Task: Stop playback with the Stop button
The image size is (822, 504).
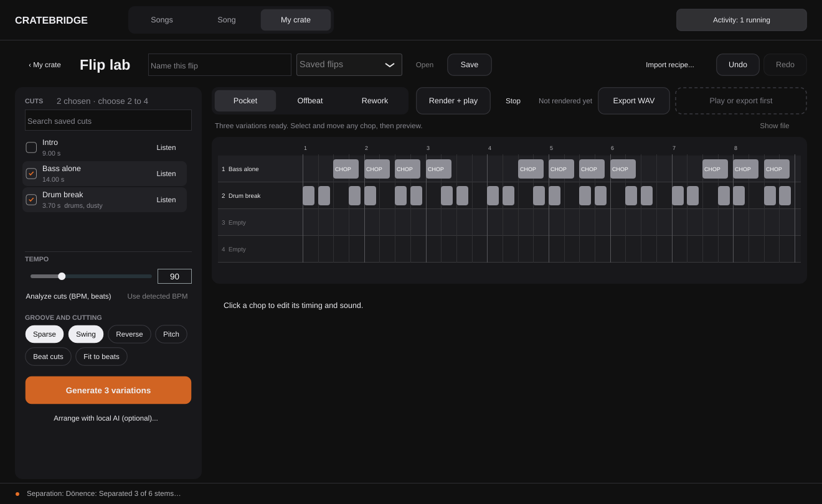Action: [513, 101]
